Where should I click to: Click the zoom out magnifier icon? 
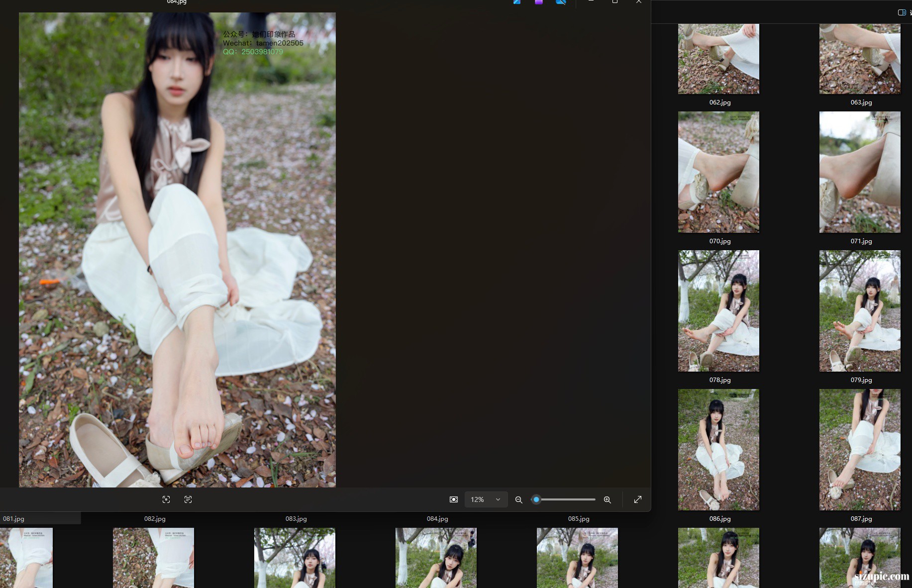click(x=518, y=499)
